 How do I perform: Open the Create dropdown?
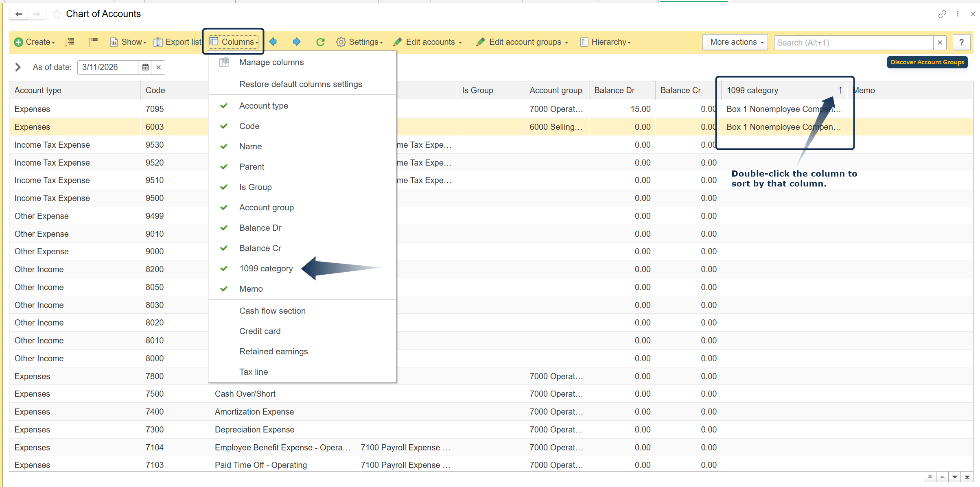point(35,42)
